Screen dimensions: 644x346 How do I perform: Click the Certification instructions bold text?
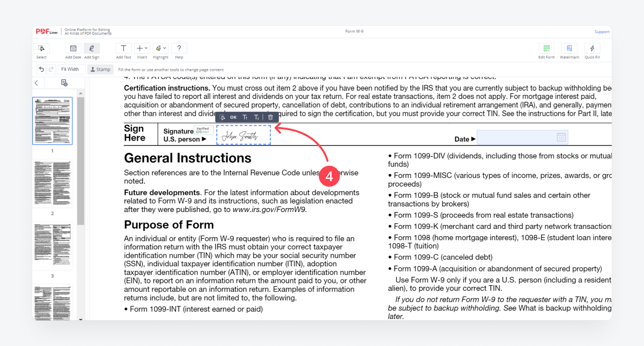pyautogui.click(x=167, y=88)
